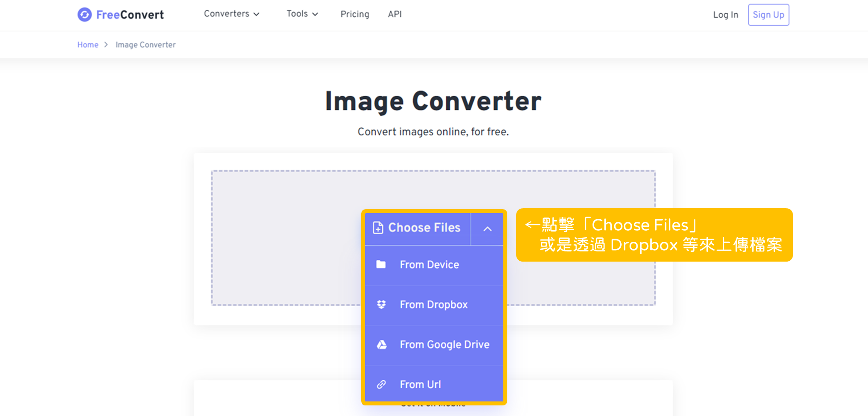Click the link icon beside From Url

[x=381, y=384]
